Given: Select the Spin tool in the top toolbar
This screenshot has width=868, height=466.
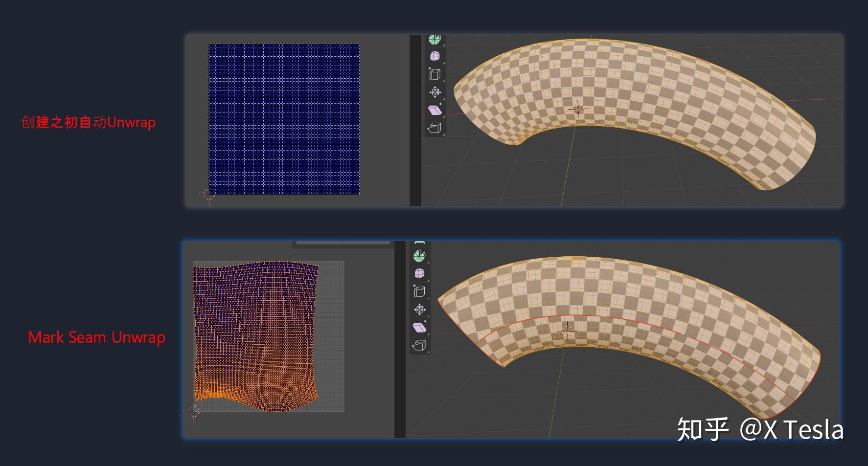Looking at the screenshot, I should (x=434, y=40).
